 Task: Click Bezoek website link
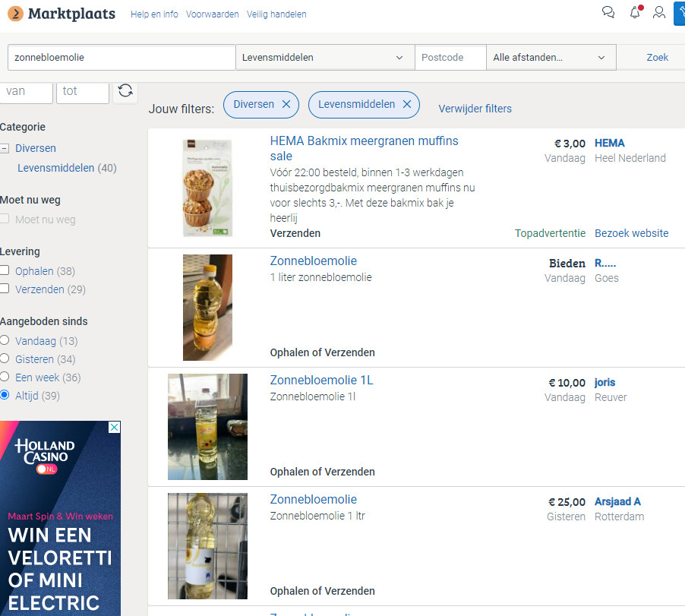(x=631, y=233)
